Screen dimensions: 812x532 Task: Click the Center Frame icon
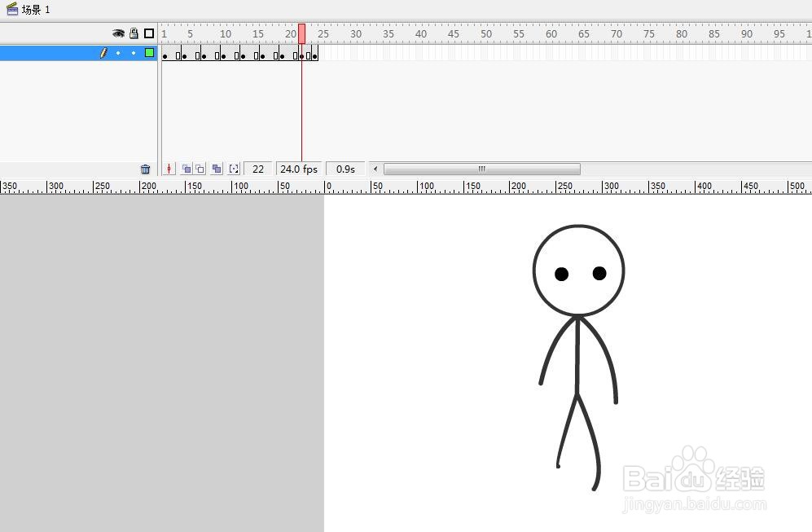pyautogui.click(x=169, y=169)
